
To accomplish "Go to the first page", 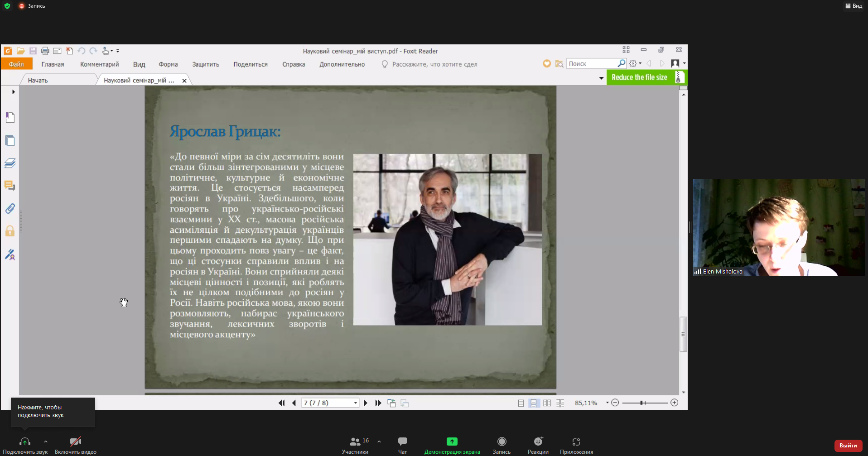I will 281,403.
